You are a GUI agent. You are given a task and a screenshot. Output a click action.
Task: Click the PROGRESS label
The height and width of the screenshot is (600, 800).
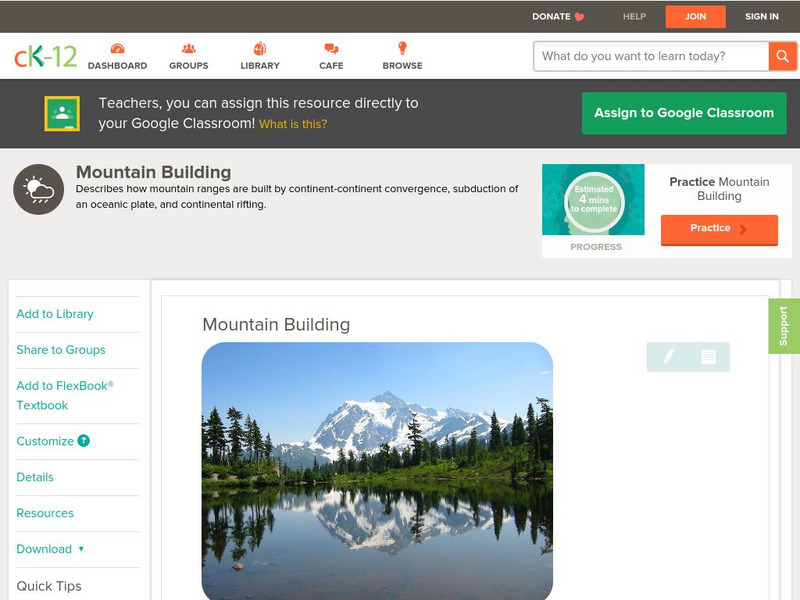[595, 247]
